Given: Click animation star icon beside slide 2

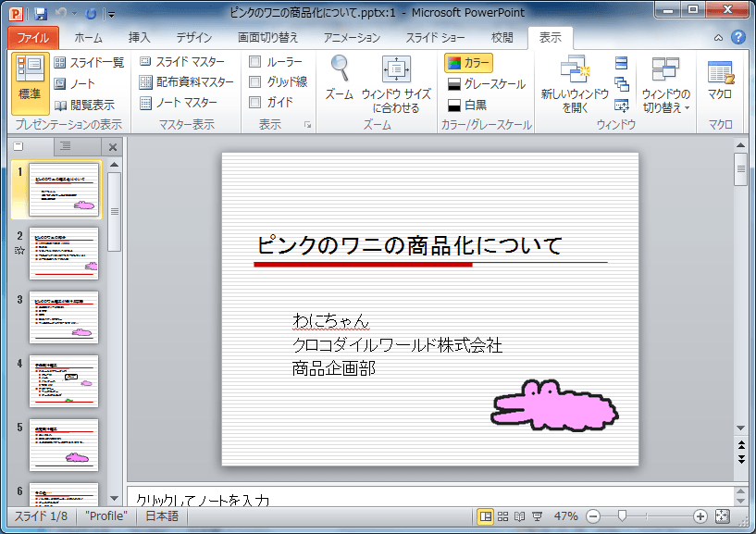Looking at the screenshot, I should (19, 251).
